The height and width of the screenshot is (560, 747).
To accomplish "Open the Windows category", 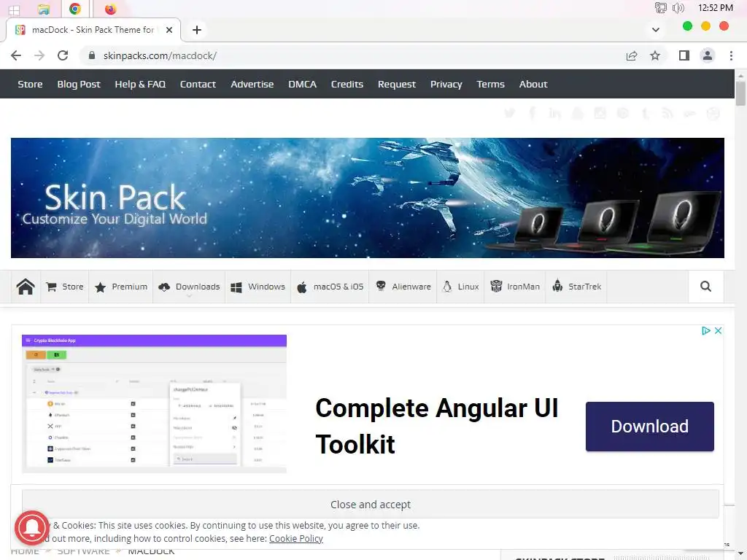I will (258, 287).
